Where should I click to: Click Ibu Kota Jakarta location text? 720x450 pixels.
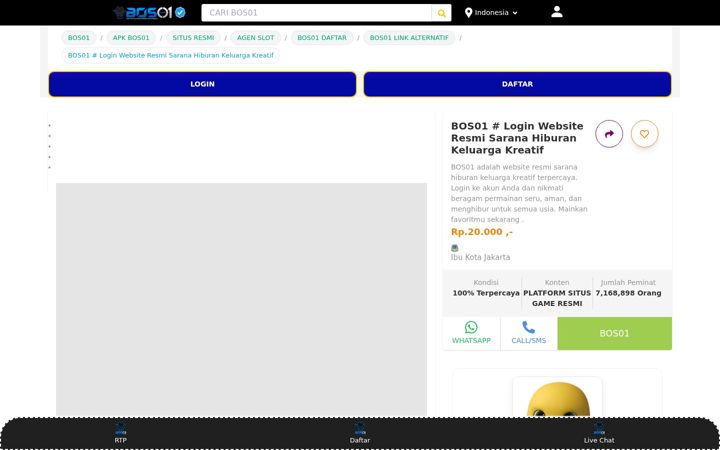480,257
